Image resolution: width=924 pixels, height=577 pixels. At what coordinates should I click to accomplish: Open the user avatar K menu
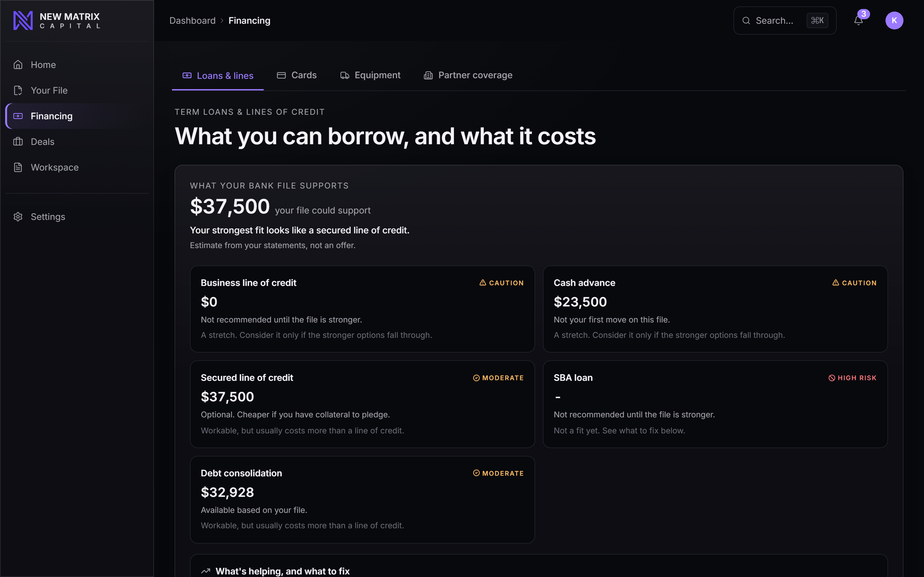pyautogui.click(x=894, y=21)
